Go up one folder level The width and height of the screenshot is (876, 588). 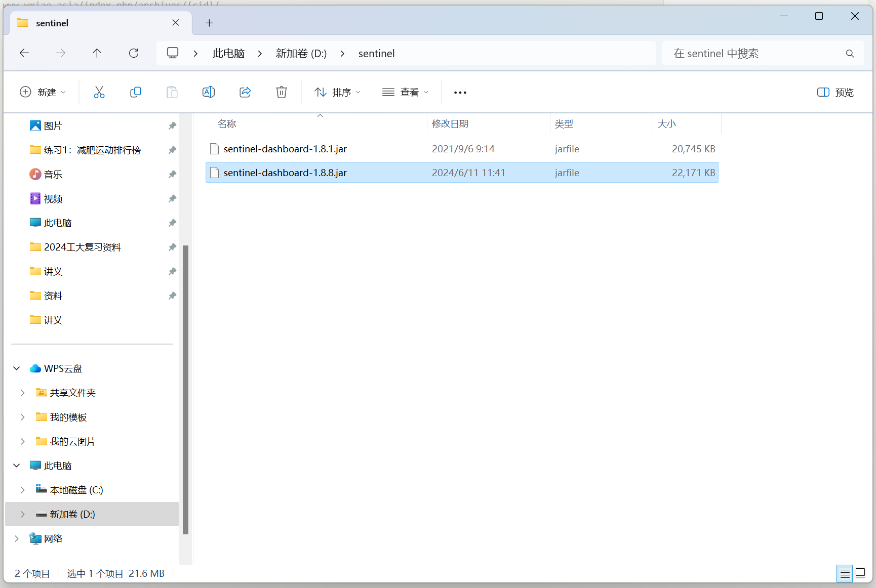(97, 53)
